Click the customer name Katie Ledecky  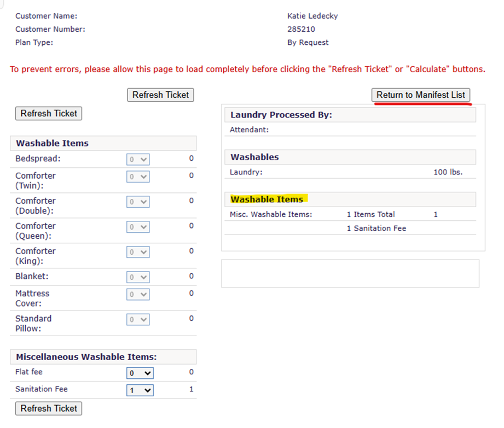click(x=312, y=16)
